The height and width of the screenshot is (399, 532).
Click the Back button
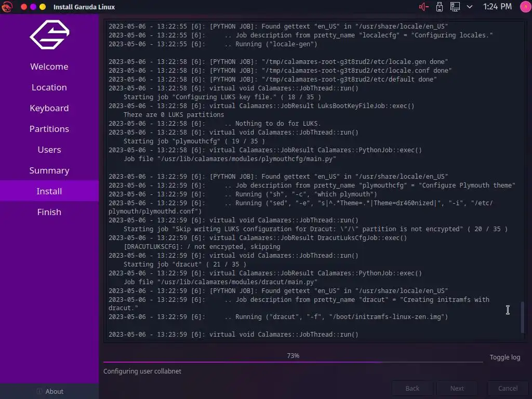click(x=412, y=389)
